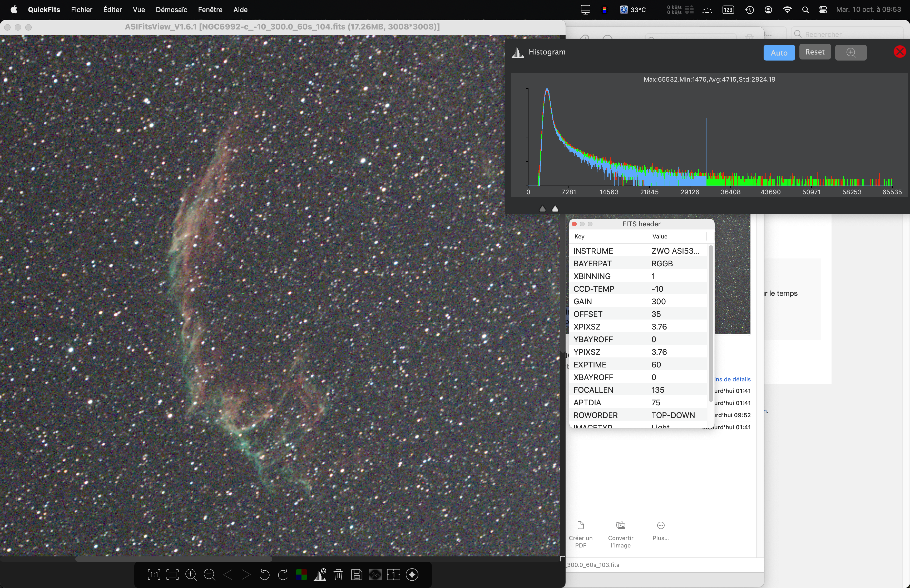Open the Fichier menu
Image resolution: width=910 pixels, height=588 pixels.
click(x=81, y=9)
